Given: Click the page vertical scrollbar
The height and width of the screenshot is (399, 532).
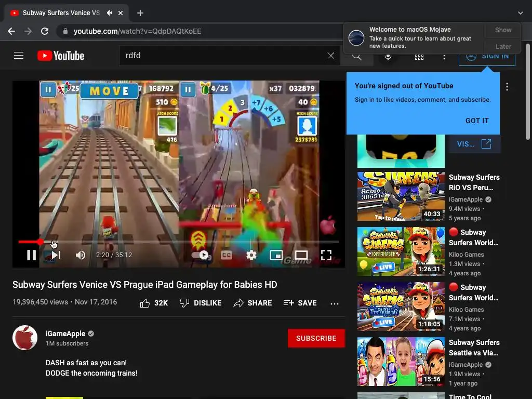Looking at the screenshot, I should pos(528,91).
